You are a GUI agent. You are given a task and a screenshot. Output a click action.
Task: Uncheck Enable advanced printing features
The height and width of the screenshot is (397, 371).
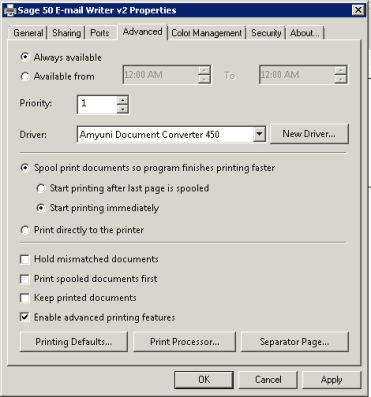25,317
